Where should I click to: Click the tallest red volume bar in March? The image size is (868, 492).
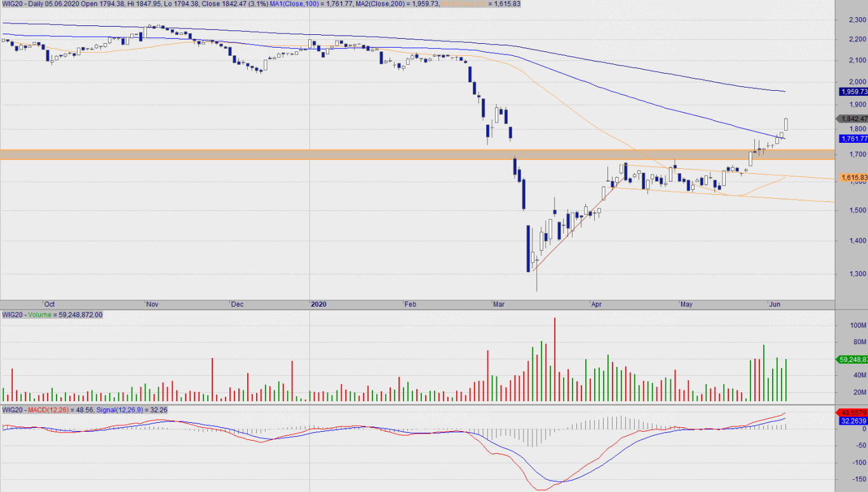[555, 359]
